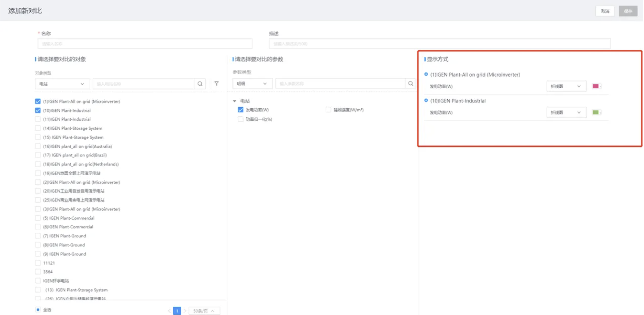This screenshot has height=315, width=644.
Task: Check (5) IGEN Plant-Commercial station
Action: pyautogui.click(x=38, y=218)
